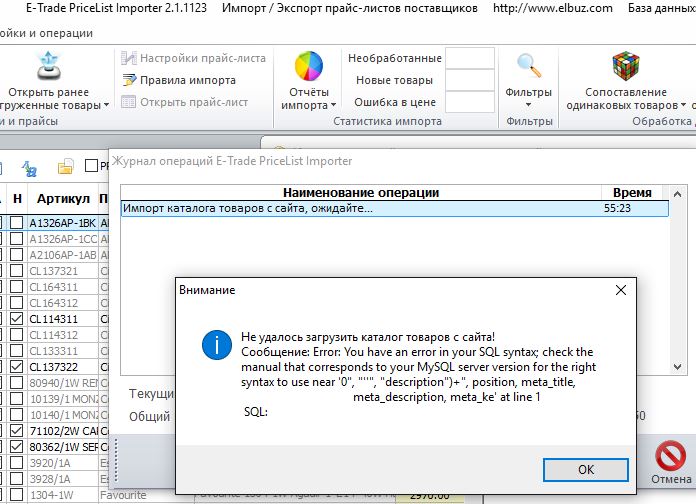Click the Время column header
696x504 pixels.
pyautogui.click(x=632, y=193)
